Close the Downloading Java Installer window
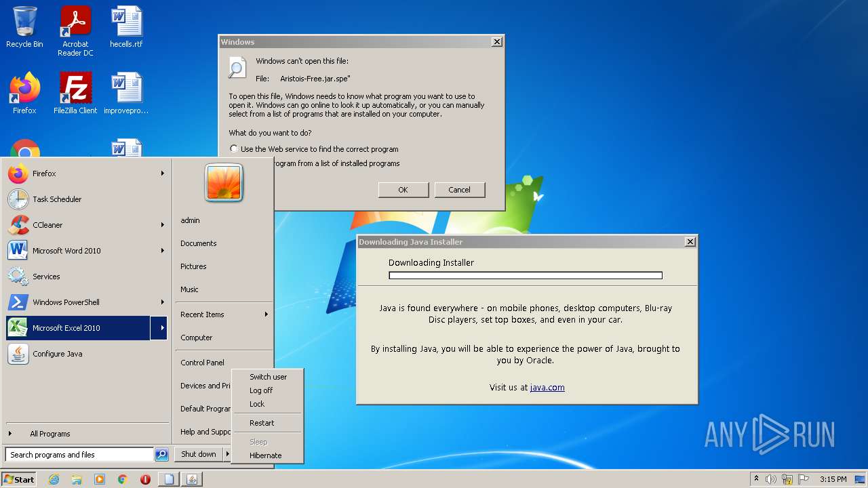868x488 pixels. pos(690,242)
